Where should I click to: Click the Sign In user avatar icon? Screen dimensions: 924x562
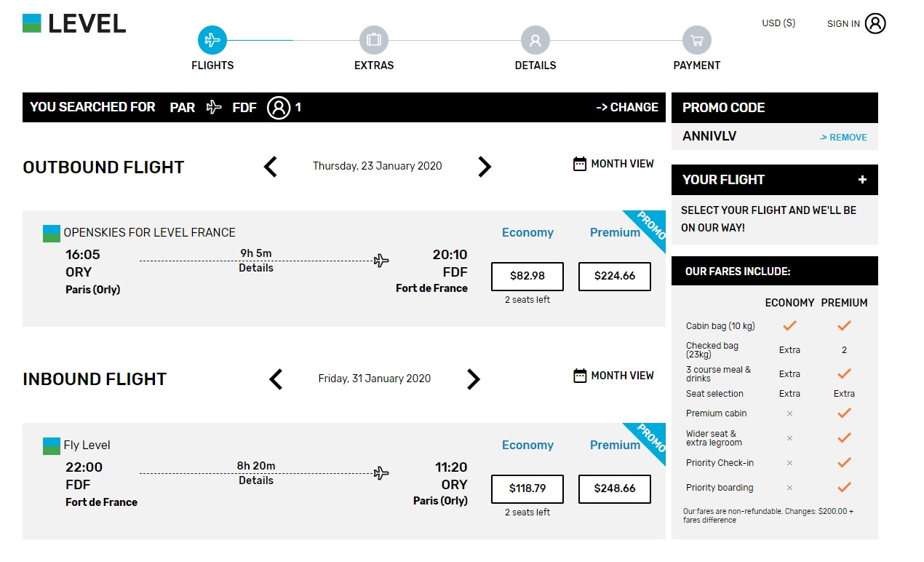875,23
